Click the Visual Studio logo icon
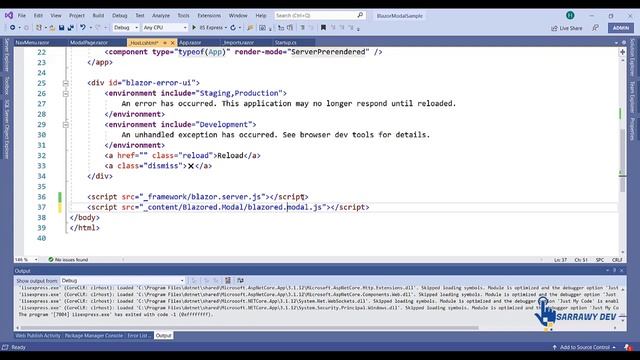640x360 pixels. click(x=9, y=16)
